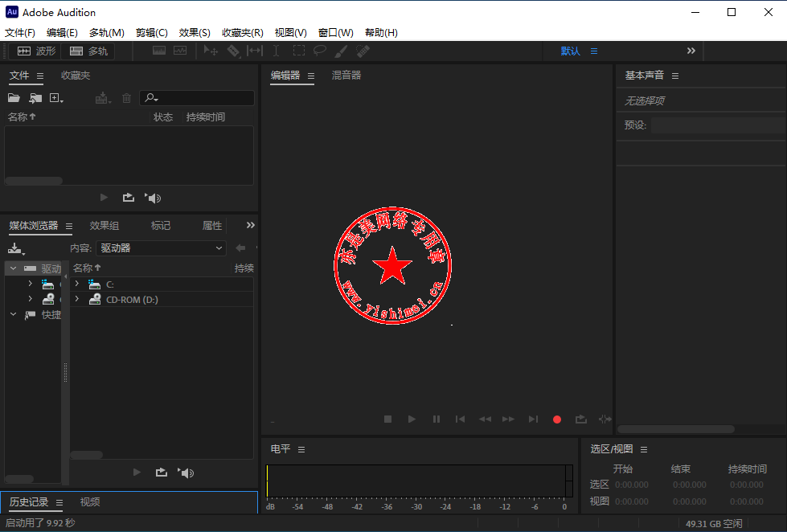Play file preview in Files panel
This screenshot has height=532, width=787.
click(104, 197)
